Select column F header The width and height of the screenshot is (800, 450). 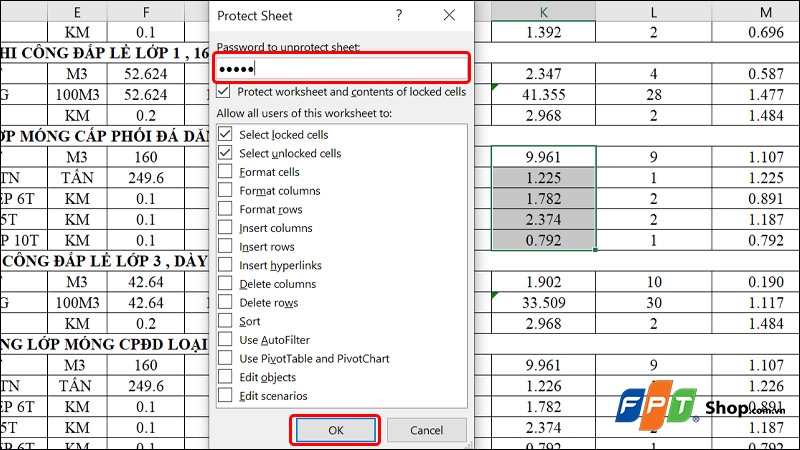[146, 11]
